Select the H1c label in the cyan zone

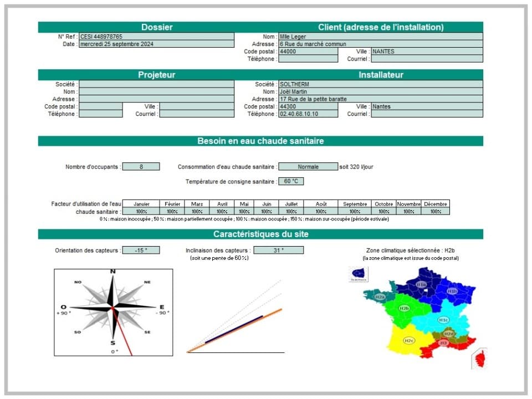point(443,320)
